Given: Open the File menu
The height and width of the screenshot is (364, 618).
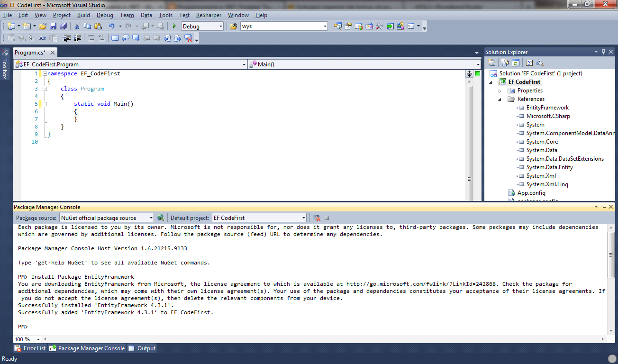Looking at the screenshot, I should pos(8,15).
